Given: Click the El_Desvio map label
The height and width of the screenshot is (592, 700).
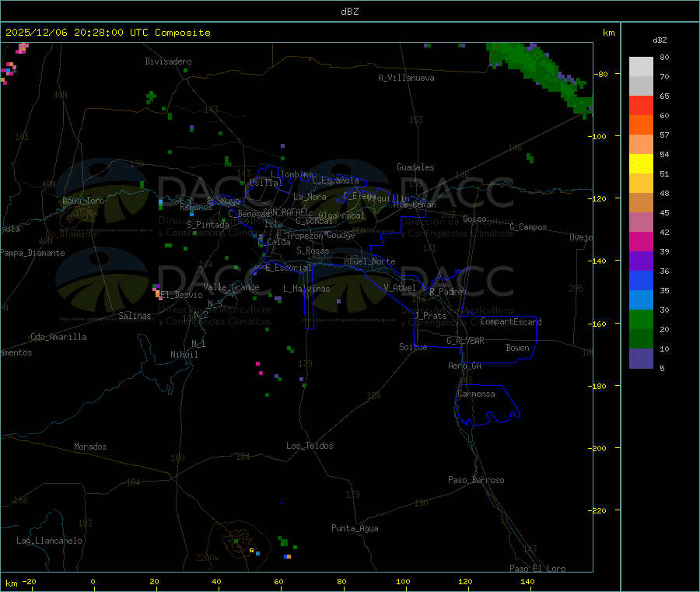Looking at the screenshot, I should 182,295.
